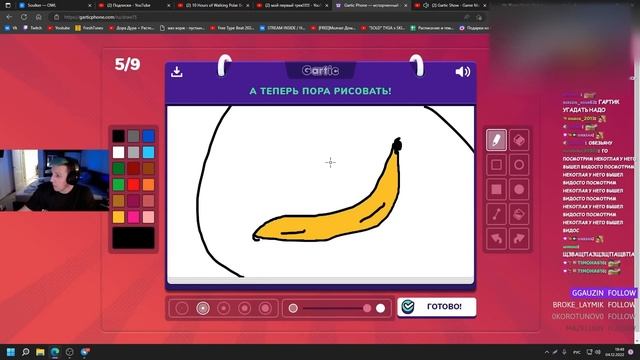The width and height of the screenshot is (640, 360).
Task: Open File Explorer from the taskbar
Action: click(40, 352)
